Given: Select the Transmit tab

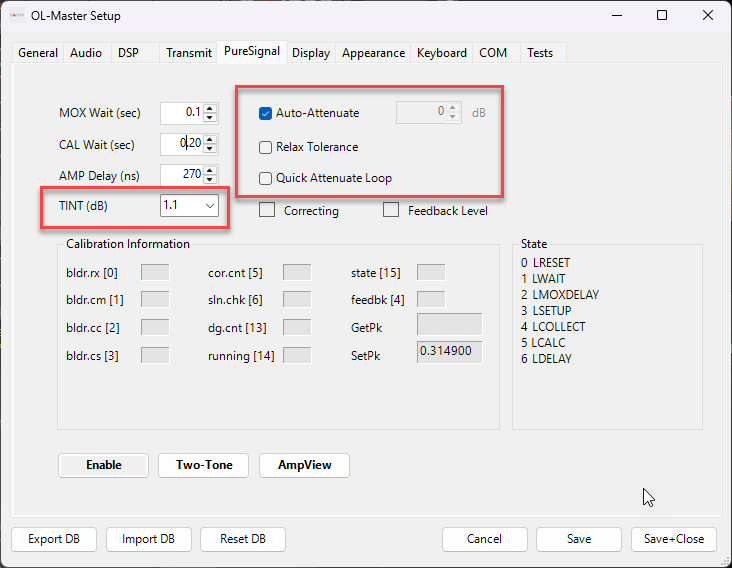Looking at the screenshot, I should coord(189,53).
